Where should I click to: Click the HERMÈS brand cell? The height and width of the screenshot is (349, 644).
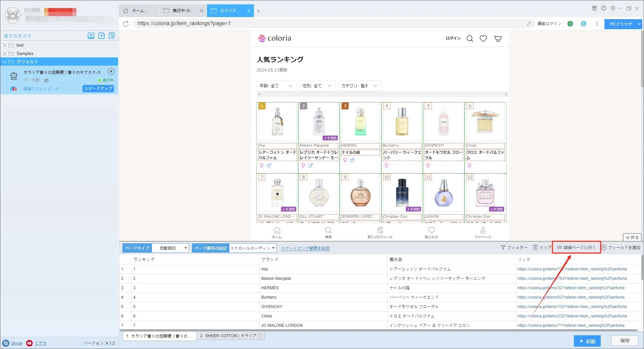pyautogui.click(x=324, y=288)
